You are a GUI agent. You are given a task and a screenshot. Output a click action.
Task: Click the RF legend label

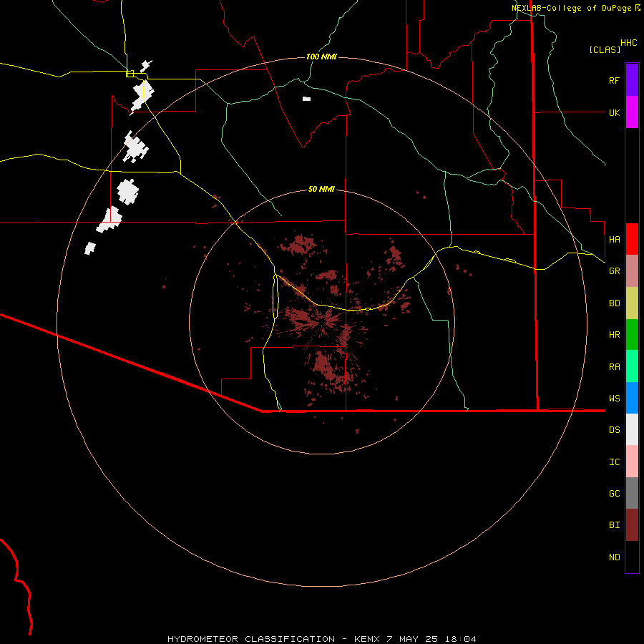click(614, 81)
